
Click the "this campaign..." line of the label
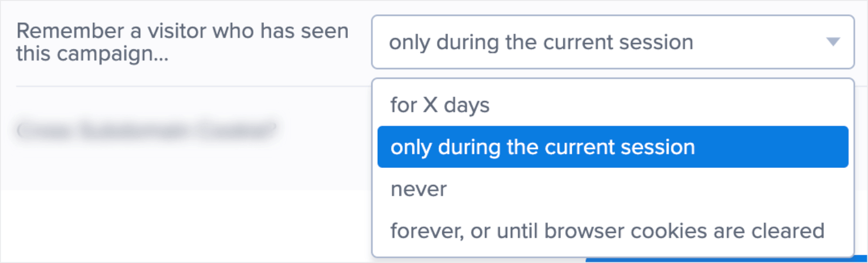(x=91, y=54)
